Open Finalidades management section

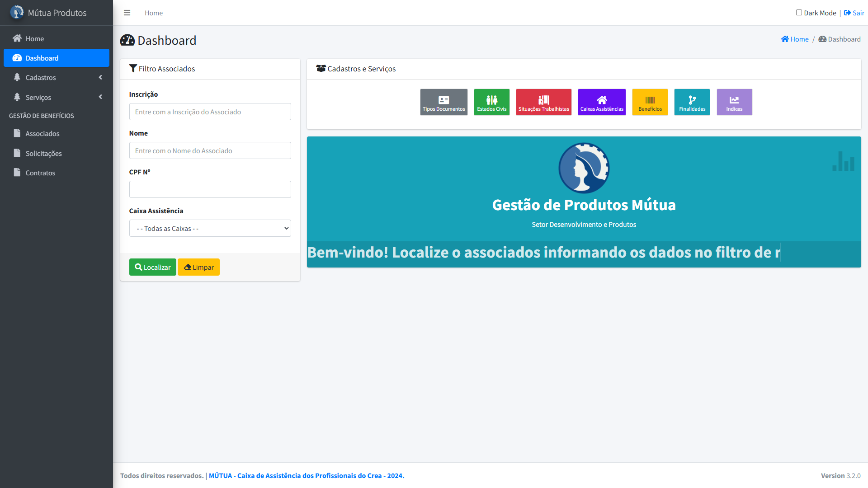[692, 101]
